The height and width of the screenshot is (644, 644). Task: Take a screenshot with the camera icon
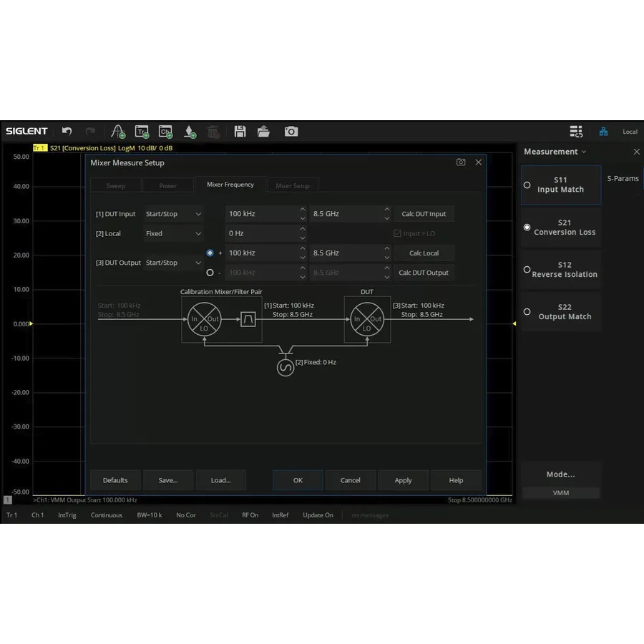pos(291,131)
